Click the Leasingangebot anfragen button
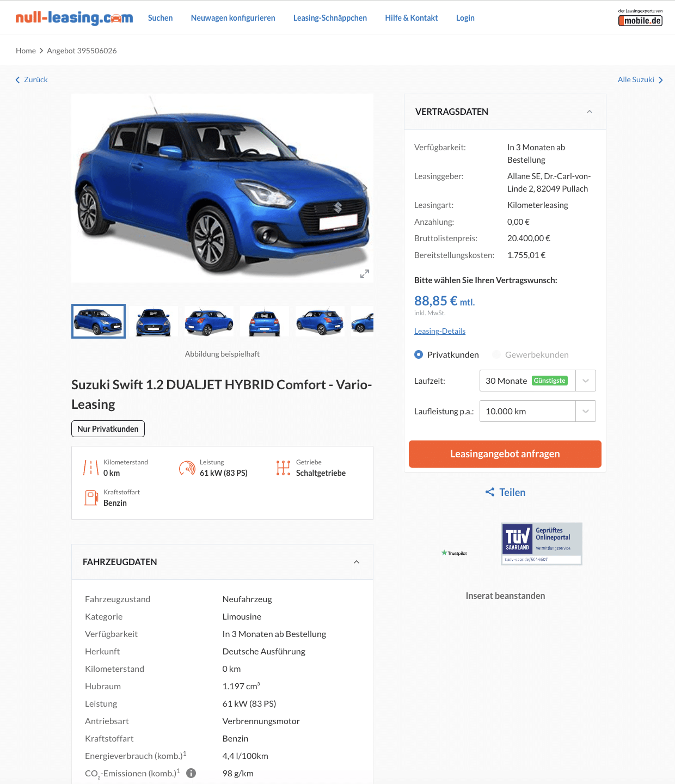 pos(505,454)
